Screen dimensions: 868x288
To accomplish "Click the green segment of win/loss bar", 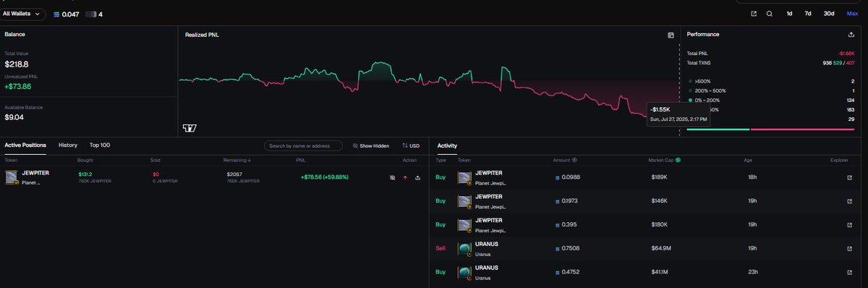I will [x=718, y=130].
